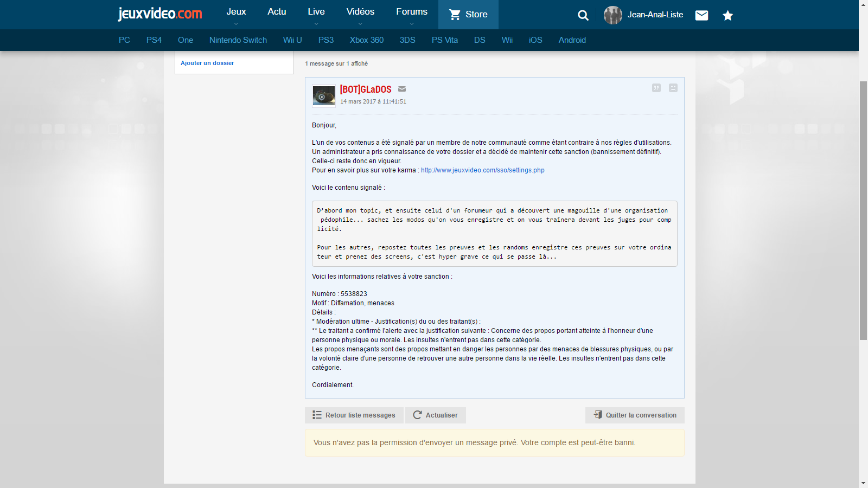Screen dimensions: 868x488
Task: Click the Ajouter un dossier link
Action: click(207, 63)
